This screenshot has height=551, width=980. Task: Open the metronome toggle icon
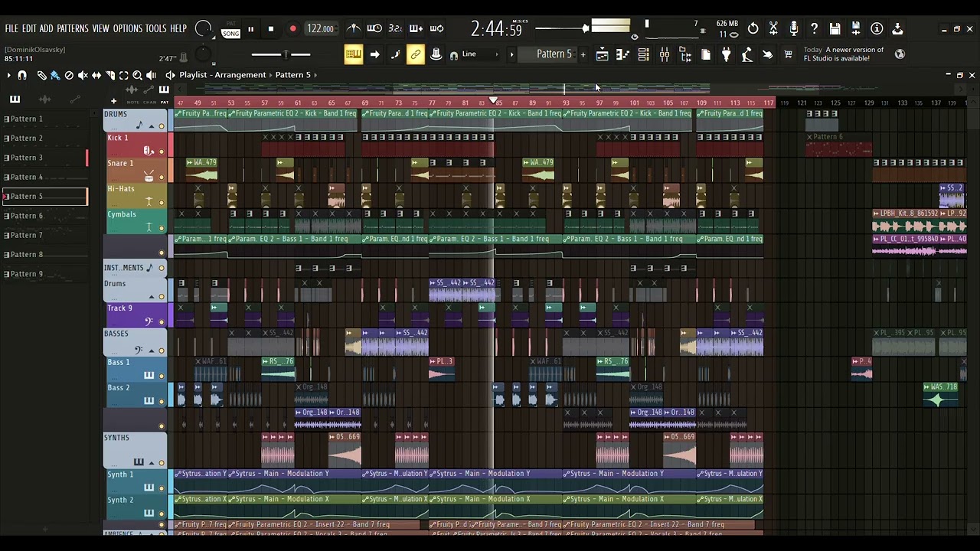[354, 28]
